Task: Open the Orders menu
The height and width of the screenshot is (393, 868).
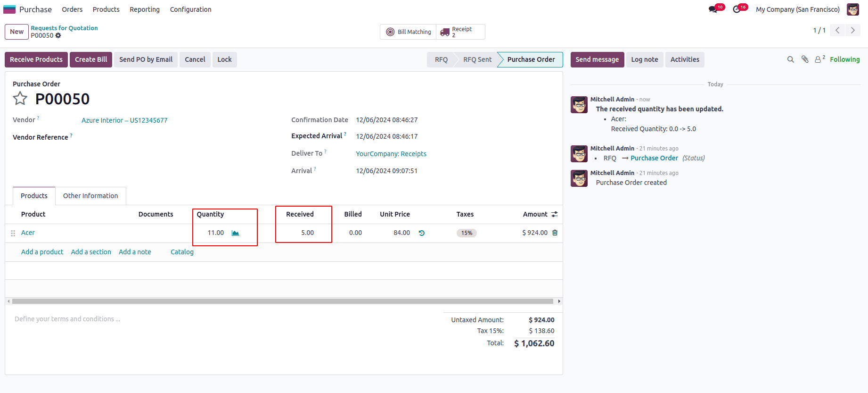Action: [x=72, y=9]
